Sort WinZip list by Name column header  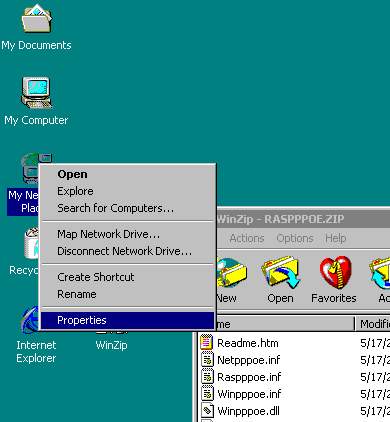click(285, 324)
